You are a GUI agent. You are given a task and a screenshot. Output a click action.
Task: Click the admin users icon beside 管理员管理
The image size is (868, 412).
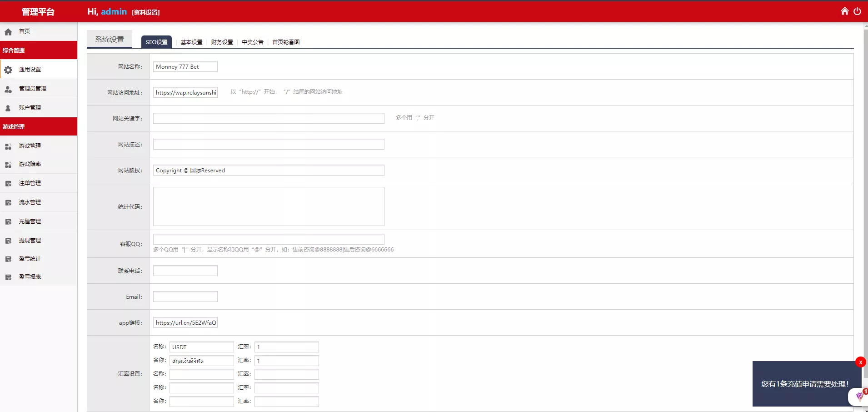[x=8, y=89]
